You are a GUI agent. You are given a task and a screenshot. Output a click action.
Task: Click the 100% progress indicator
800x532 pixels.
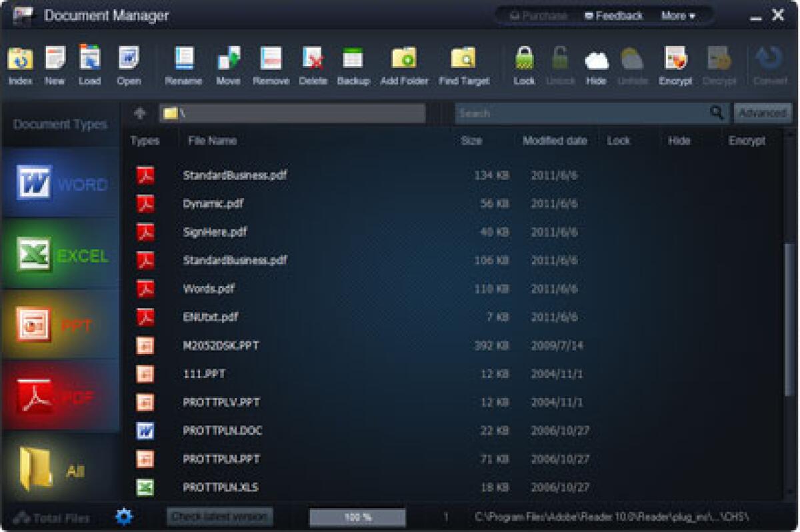tap(358, 516)
